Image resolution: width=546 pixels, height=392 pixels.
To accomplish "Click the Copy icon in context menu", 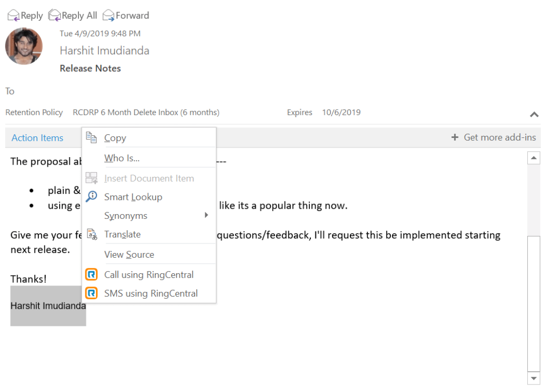I will [x=91, y=137].
